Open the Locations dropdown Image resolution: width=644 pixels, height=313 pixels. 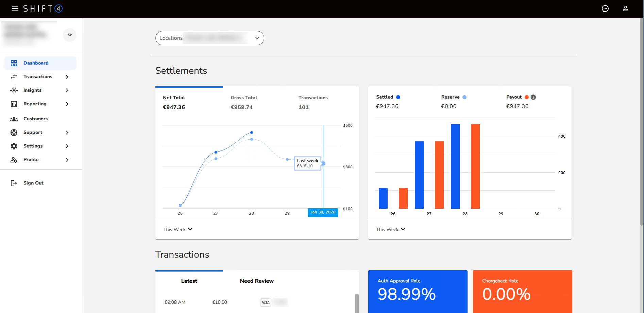pyautogui.click(x=210, y=38)
